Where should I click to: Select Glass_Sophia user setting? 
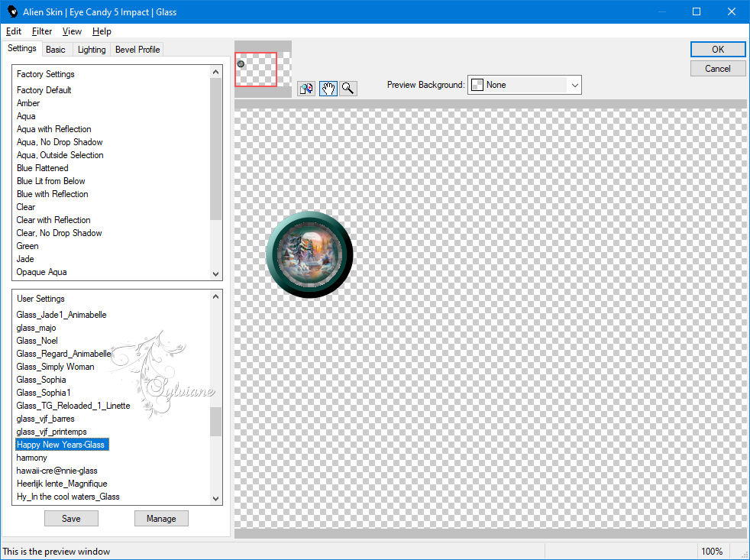(x=41, y=379)
